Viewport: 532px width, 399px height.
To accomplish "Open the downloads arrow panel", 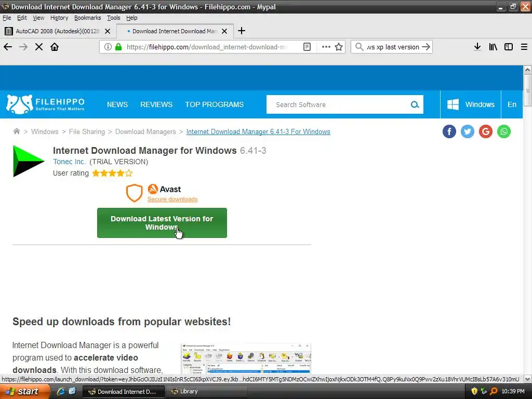I will tap(477, 47).
